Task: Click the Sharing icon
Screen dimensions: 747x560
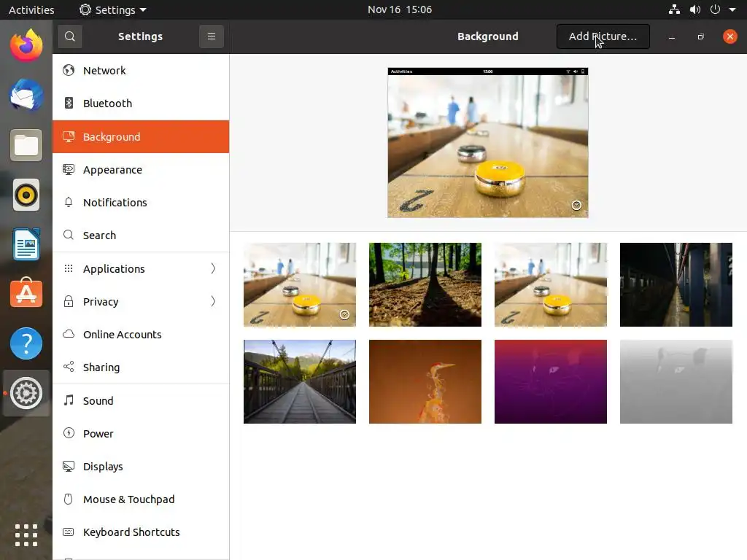Action: click(69, 367)
